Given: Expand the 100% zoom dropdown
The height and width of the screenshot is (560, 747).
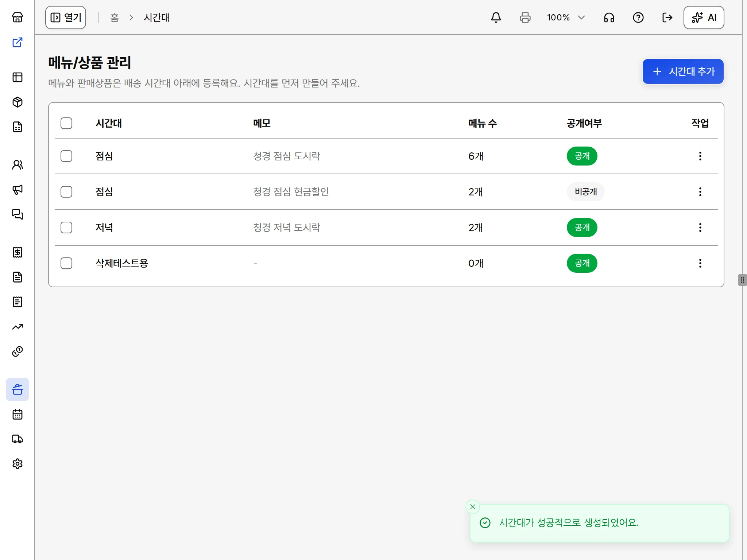Looking at the screenshot, I should pos(566,17).
